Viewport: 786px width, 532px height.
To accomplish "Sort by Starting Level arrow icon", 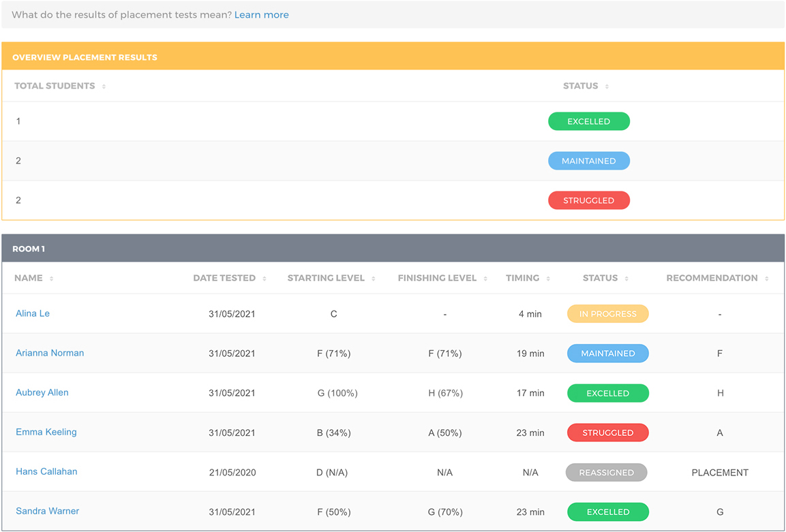I will point(374,279).
